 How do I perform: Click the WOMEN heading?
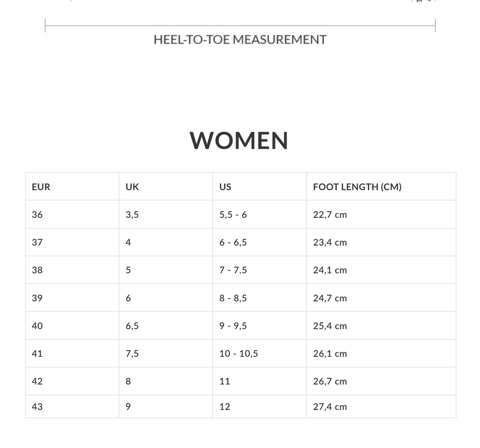coord(239,140)
